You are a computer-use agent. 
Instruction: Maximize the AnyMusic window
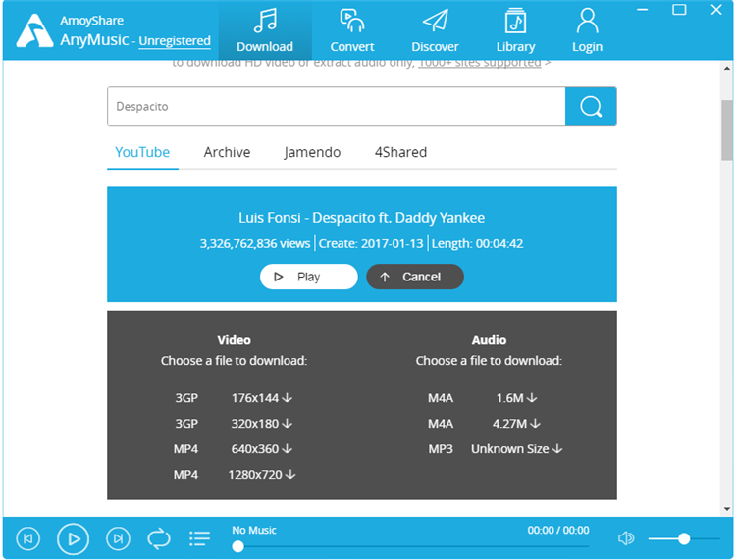[679, 10]
